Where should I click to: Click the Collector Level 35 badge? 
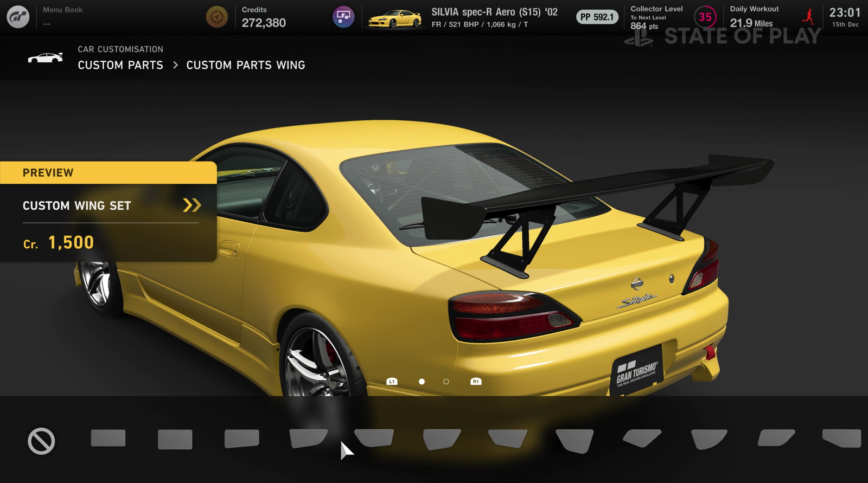click(705, 17)
